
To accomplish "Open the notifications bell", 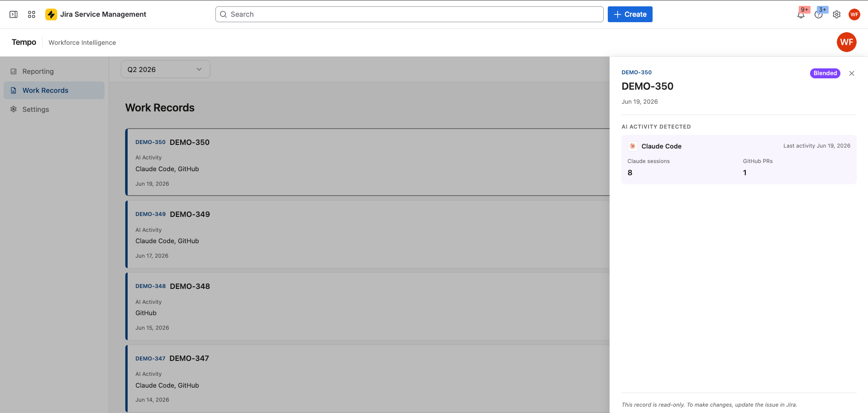I will click(801, 14).
